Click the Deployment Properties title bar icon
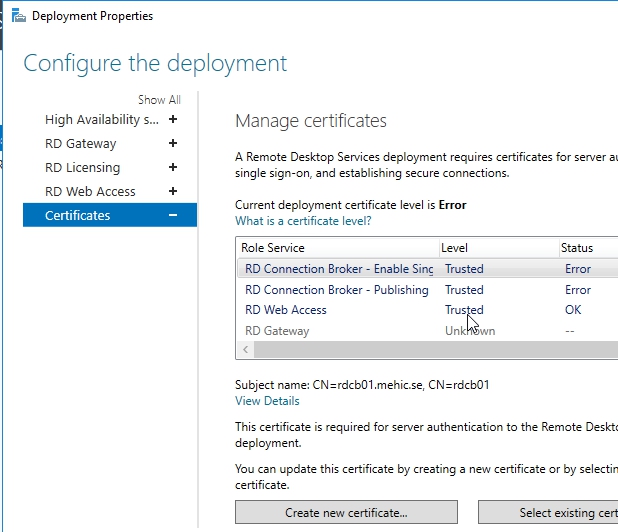 coord(17,16)
